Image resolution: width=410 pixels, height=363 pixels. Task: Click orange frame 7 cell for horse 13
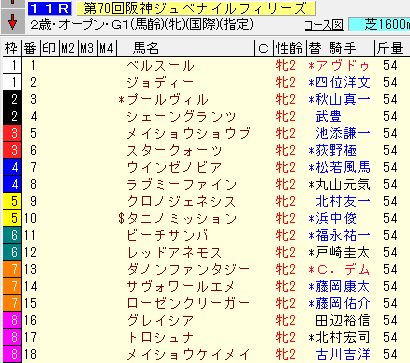click(x=12, y=269)
